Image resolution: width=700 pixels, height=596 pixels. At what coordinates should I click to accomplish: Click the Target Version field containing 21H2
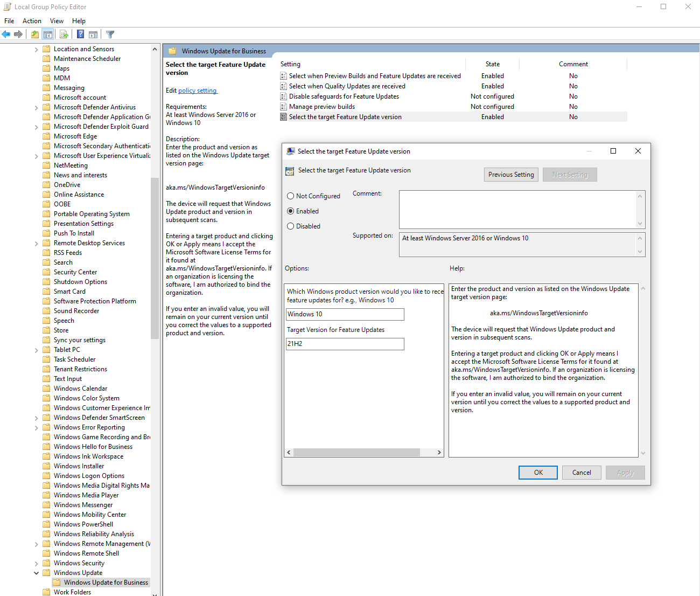345,344
